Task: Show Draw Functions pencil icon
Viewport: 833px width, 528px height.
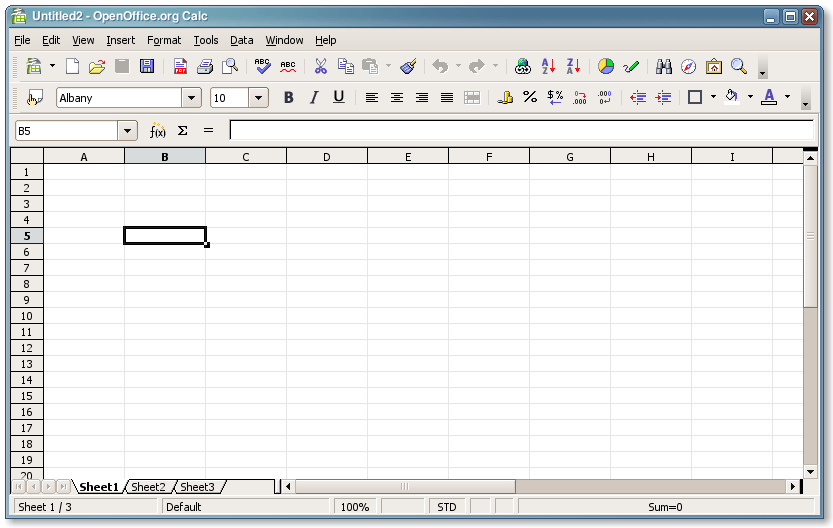Action: click(x=631, y=66)
